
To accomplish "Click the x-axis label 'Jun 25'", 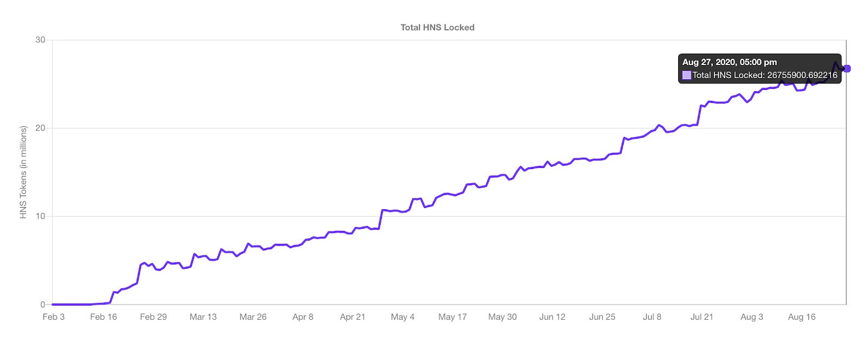I will point(602,317).
